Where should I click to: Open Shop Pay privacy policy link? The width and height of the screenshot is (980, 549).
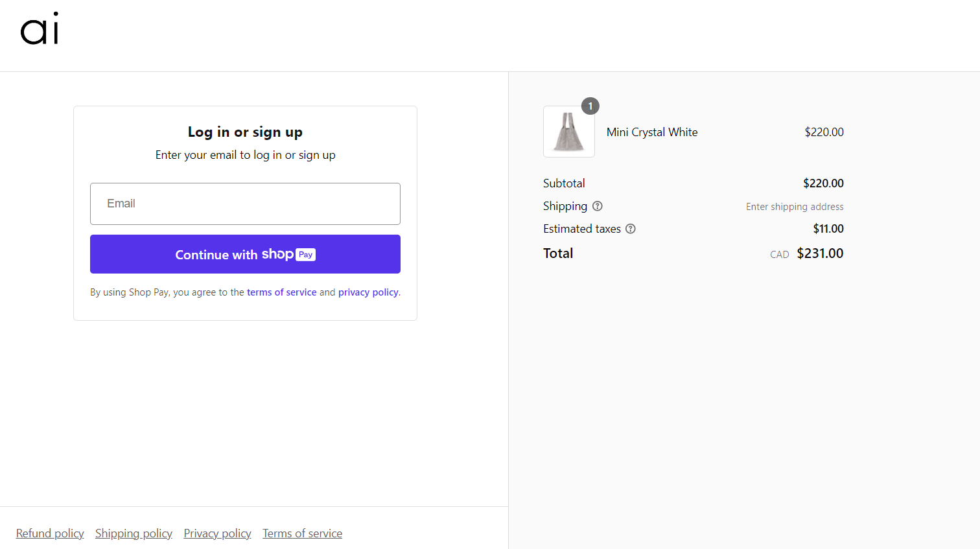pyautogui.click(x=368, y=292)
